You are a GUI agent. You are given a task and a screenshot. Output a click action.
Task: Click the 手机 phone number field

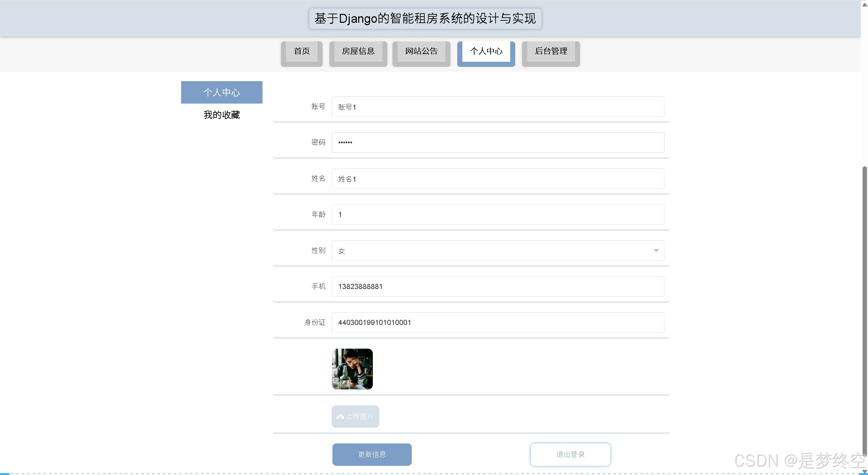coord(498,287)
